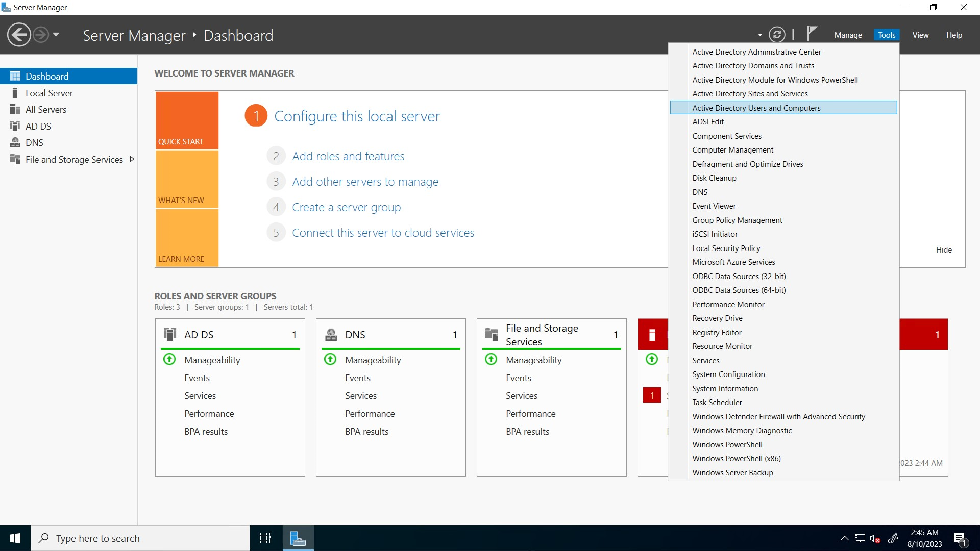Viewport: 980px width, 551px height.
Task: Open the navigation history dropdown arrow
Action: pyautogui.click(x=56, y=35)
